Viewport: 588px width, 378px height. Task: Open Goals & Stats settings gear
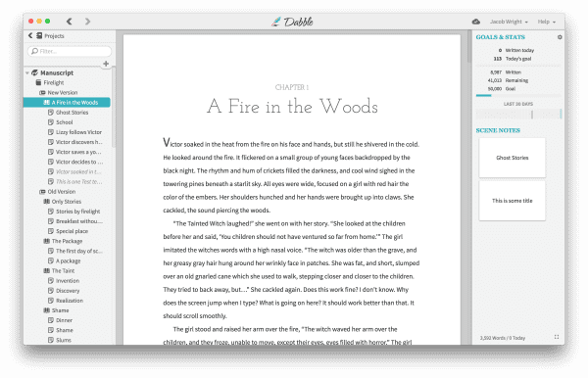pyautogui.click(x=560, y=37)
